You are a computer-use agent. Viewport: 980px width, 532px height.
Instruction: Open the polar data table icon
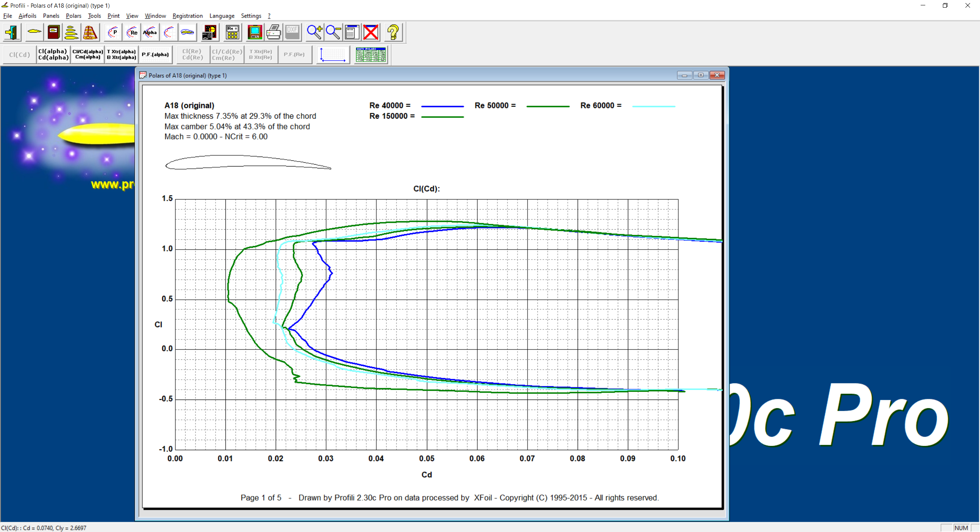370,55
